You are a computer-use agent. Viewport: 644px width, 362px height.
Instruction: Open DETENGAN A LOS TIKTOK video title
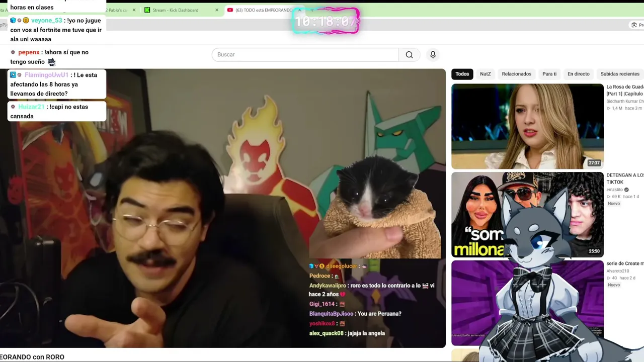[x=625, y=178]
